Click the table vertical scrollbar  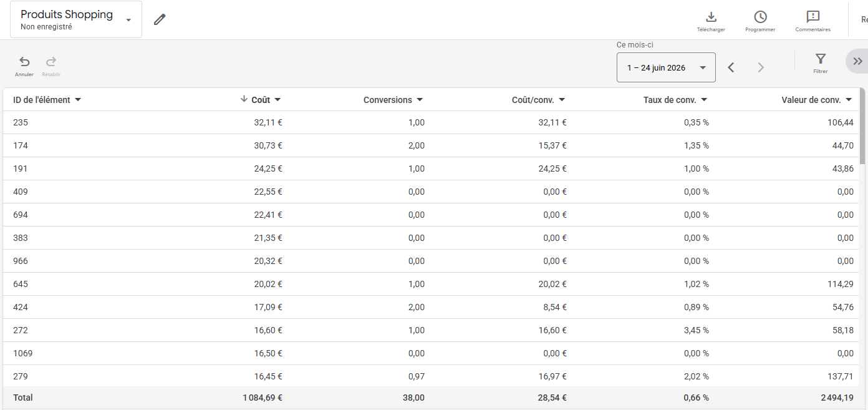[862, 125]
